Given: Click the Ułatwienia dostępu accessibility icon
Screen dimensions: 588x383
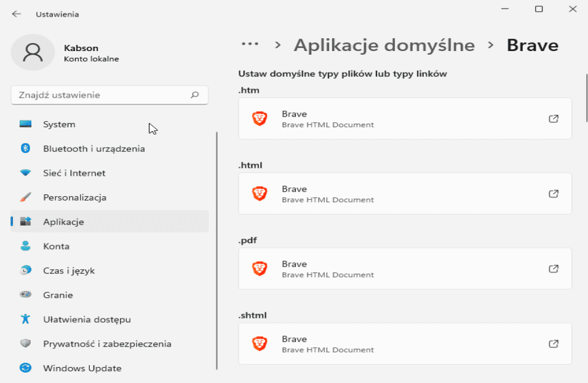Looking at the screenshot, I should click(x=25, y=319).
